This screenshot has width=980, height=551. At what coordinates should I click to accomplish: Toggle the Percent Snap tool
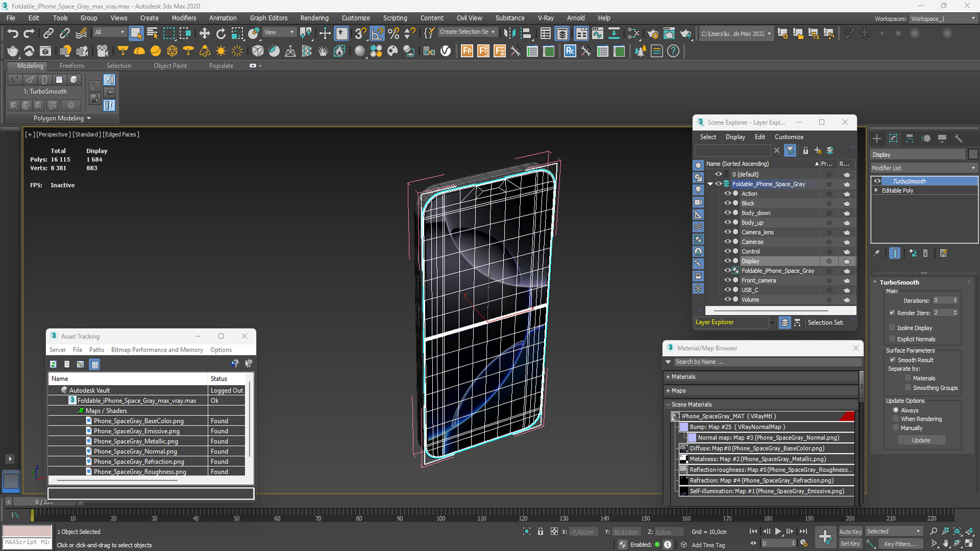pos(394,34)
